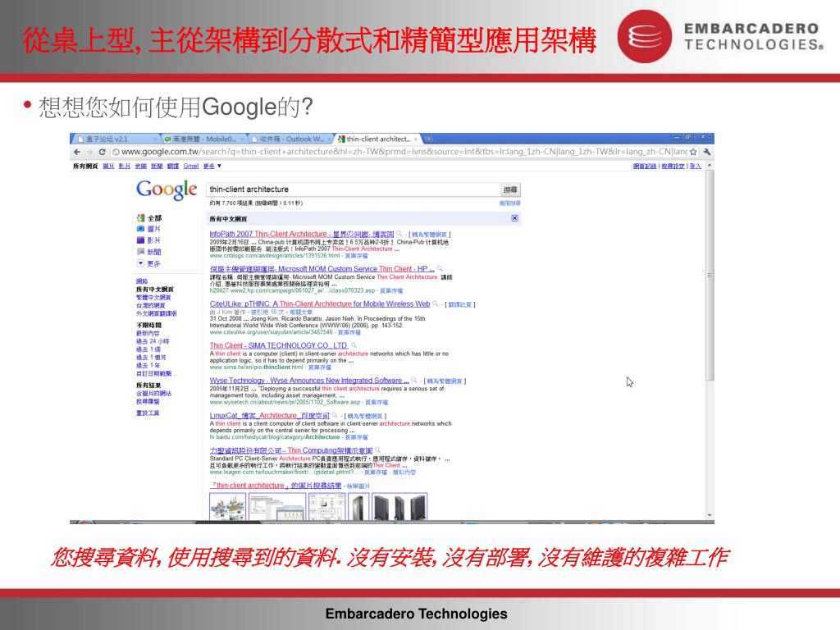
Task: Select the thin-client architect... tab
Action: pos(378,139)
